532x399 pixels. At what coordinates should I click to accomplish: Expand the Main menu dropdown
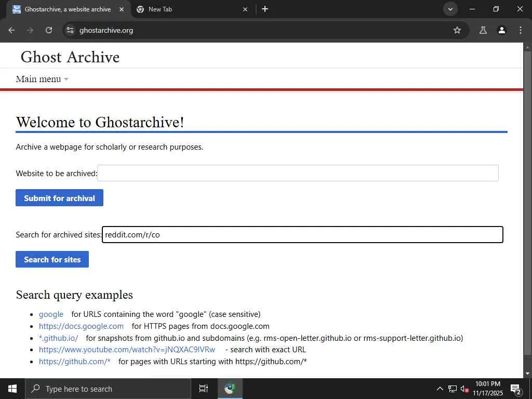point(42,79)
